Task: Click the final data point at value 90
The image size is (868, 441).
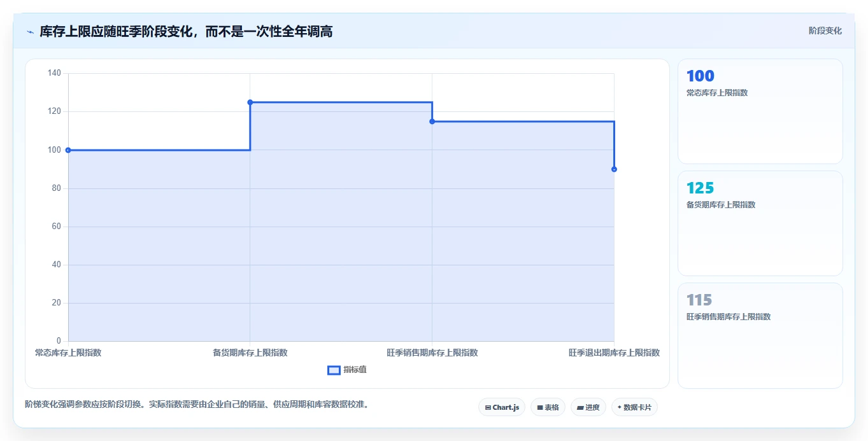Action: (x=614, y=169)
